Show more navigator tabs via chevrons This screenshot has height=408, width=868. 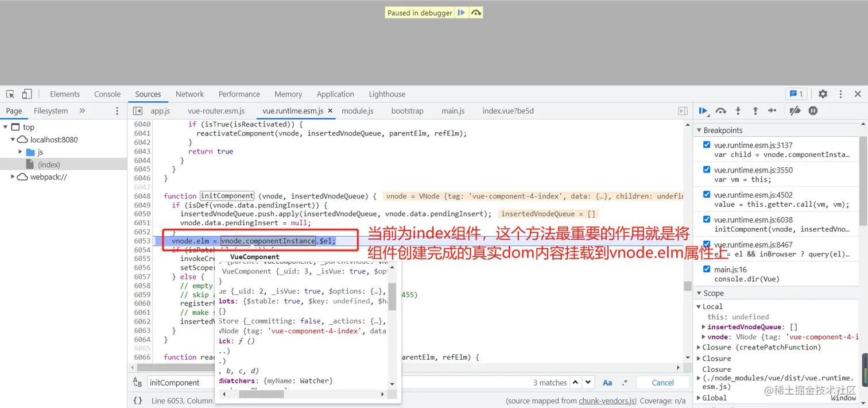pos(82,111)
